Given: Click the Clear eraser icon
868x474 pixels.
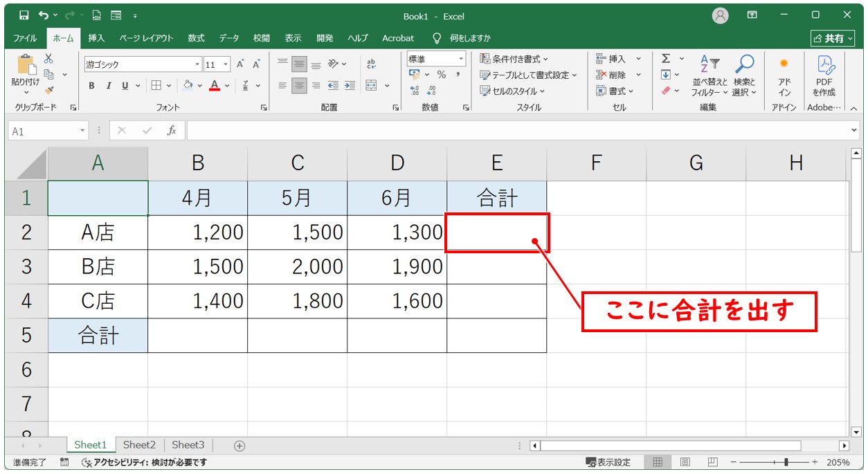Looking at the screenshot, I should pos(666,91).
